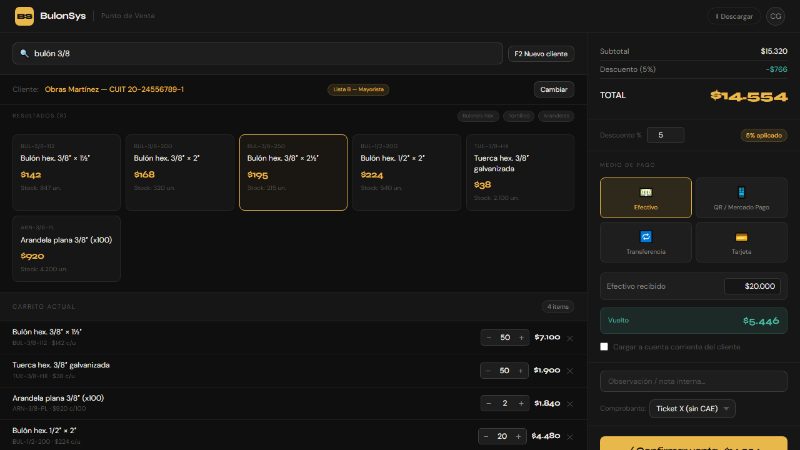800x450 pixels.
Task: Select QR / Mercado Pago payment method
Action: coord(741,197)
